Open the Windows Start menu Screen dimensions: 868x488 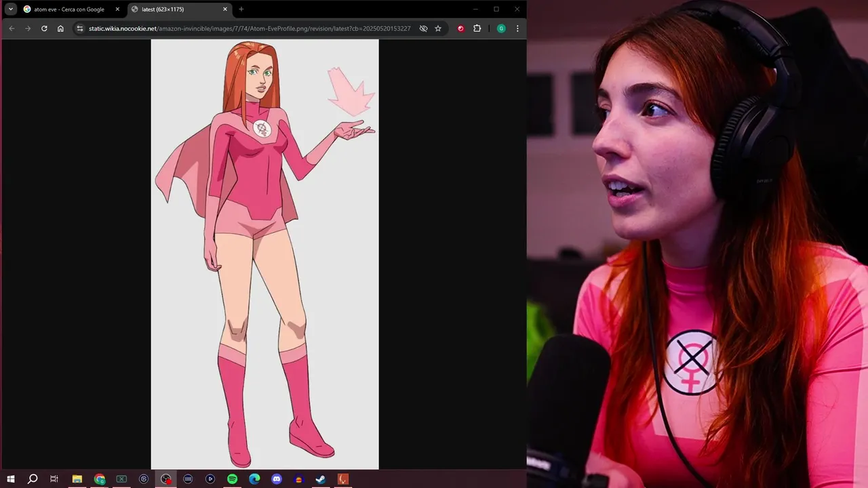(11, 479)
